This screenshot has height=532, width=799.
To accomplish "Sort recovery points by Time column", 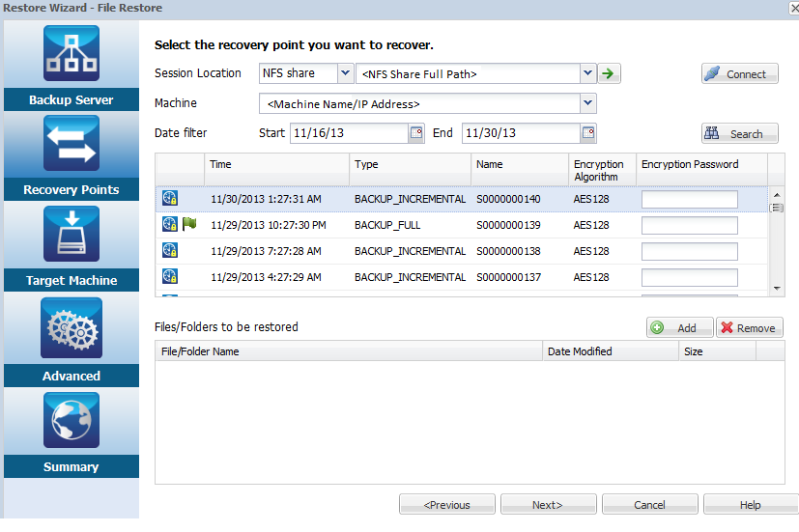I will (x=276, y=165).
